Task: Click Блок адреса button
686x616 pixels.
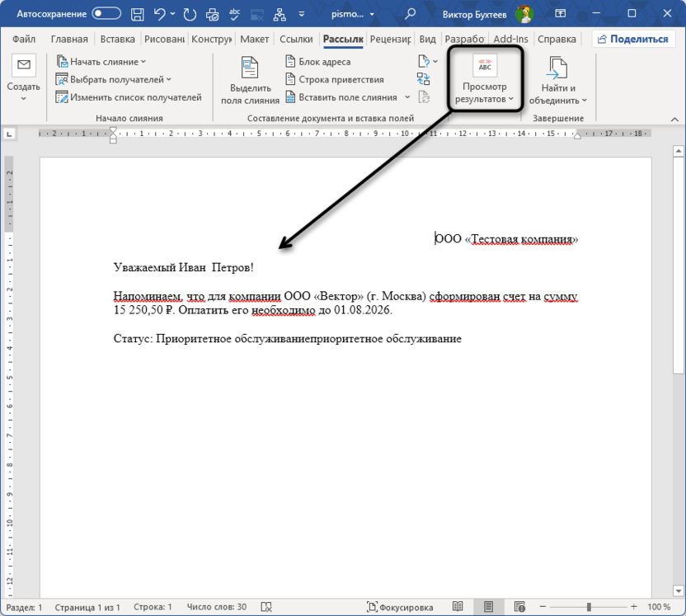Action: point(317,62)
